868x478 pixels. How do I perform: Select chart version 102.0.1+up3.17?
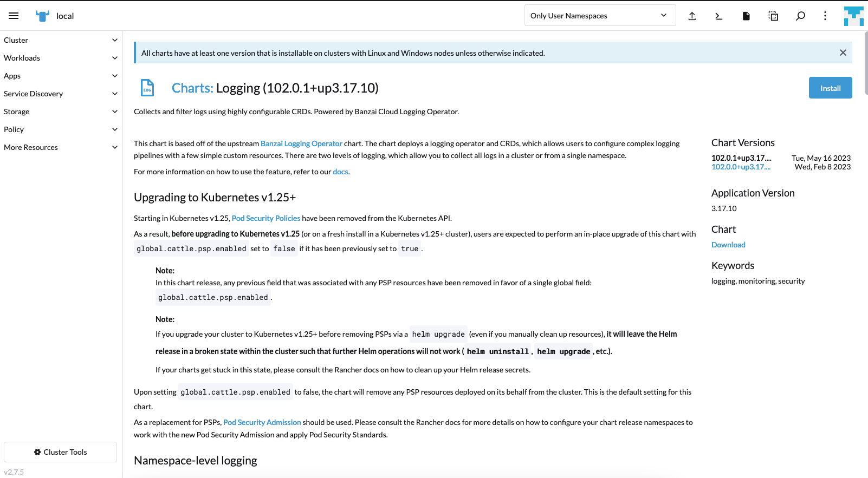[x=741, y=158]
